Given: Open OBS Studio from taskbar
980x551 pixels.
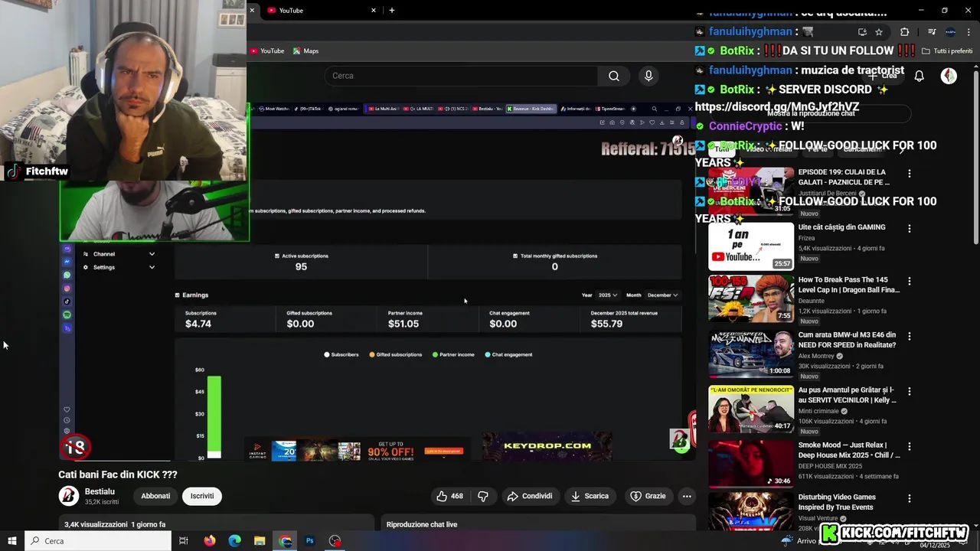Looking at the screenshot, I should (335, 541).
